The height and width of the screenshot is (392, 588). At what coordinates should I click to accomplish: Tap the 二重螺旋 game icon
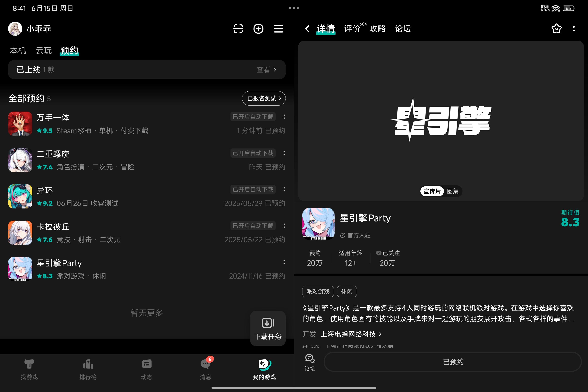(x=20, y=160)
